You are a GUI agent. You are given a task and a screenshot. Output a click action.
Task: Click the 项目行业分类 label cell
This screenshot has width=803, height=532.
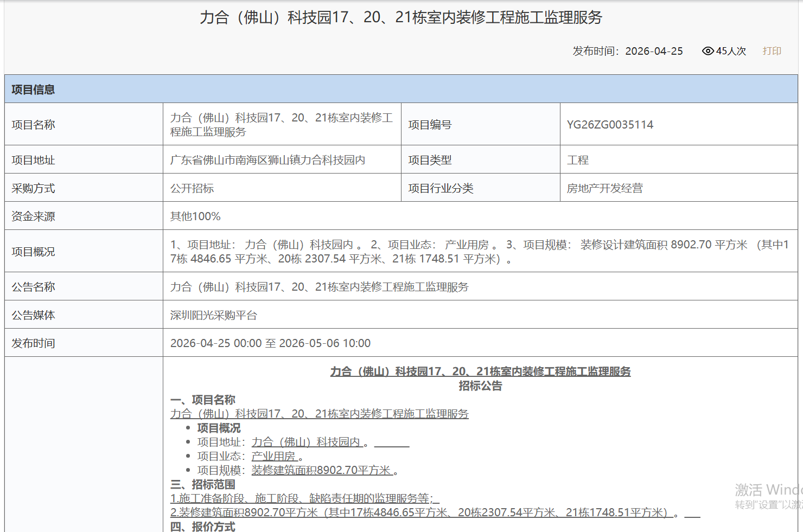(481, 188)
